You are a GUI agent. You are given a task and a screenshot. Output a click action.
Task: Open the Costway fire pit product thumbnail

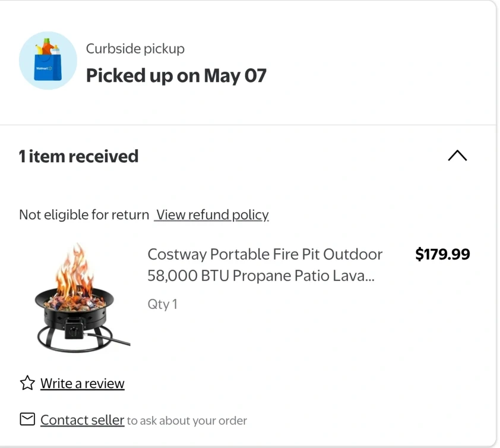coord(80,297)
